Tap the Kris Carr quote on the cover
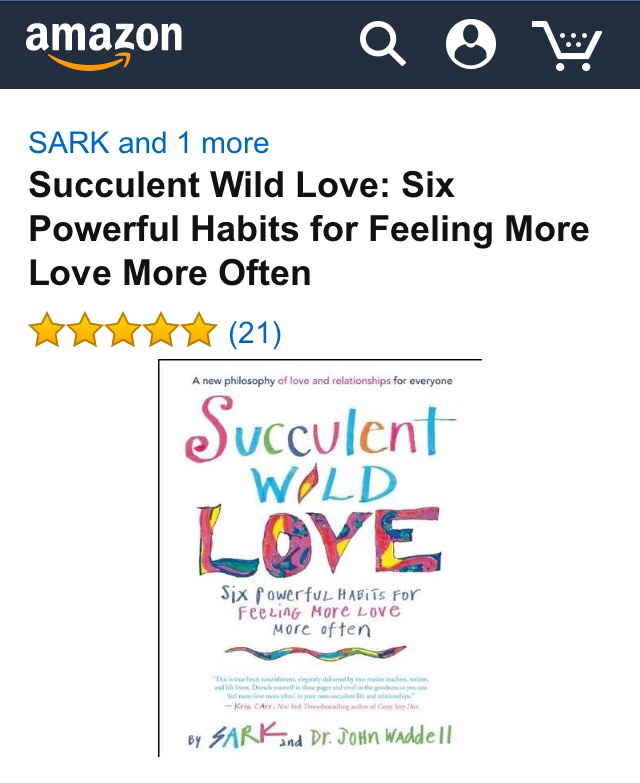Viewport: 640px width, 783px height. (x=321, y=693)
